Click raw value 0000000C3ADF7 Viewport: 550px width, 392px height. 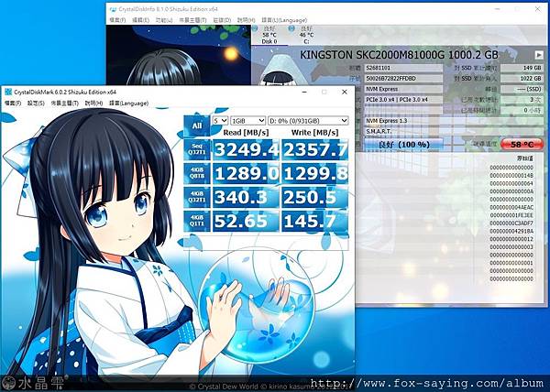(x=511, y=223)
